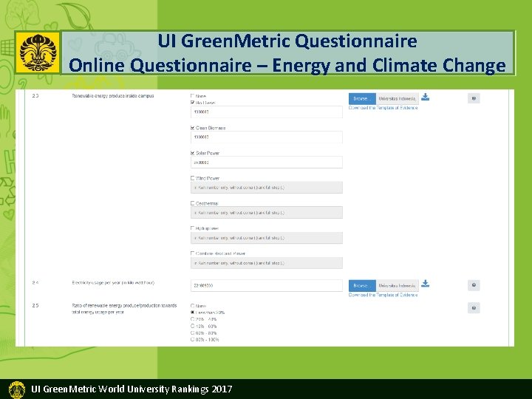Viewport: 532px width, 399px height.
Task: Click Universitas Indonesia logo in slide header
Action: [38, 53]
